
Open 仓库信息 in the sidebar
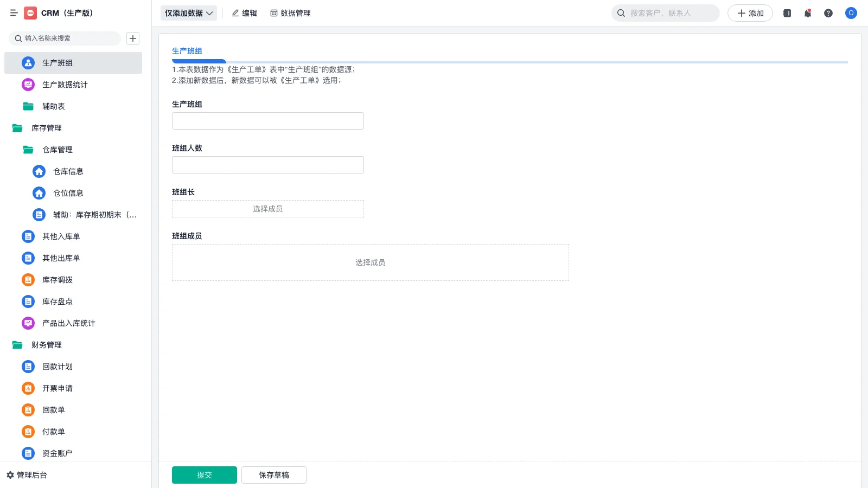click(68, 171)
